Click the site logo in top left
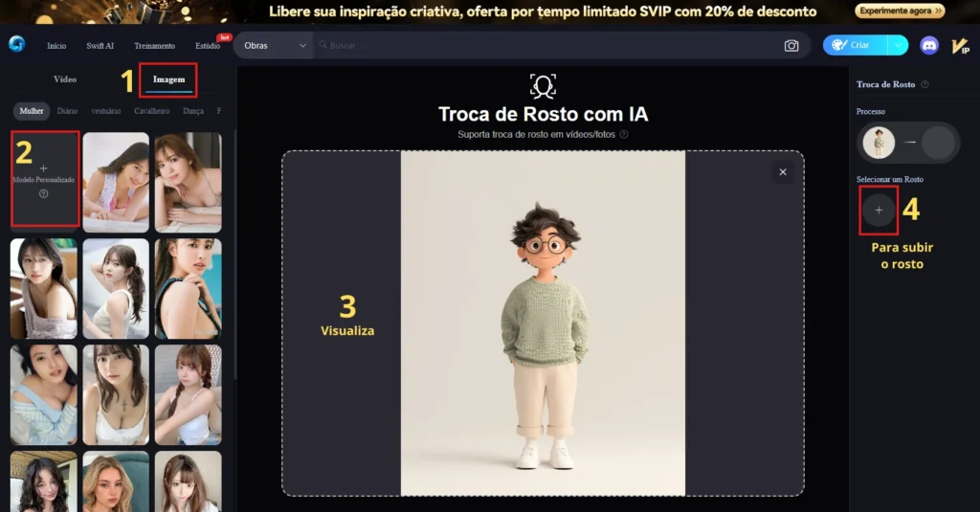 (17, 44)
